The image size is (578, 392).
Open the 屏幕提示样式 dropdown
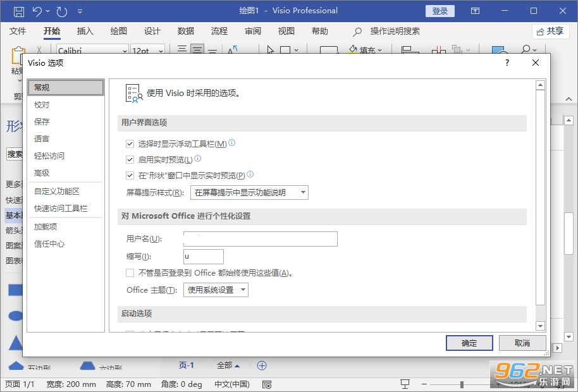point(249,192)
